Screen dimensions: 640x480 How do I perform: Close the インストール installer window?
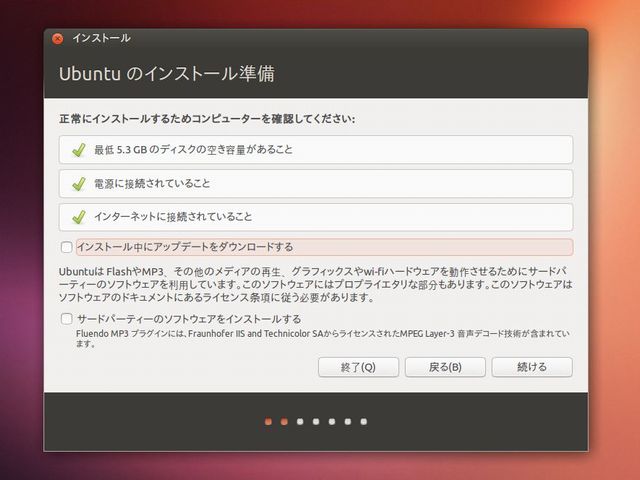coord(58,39)
